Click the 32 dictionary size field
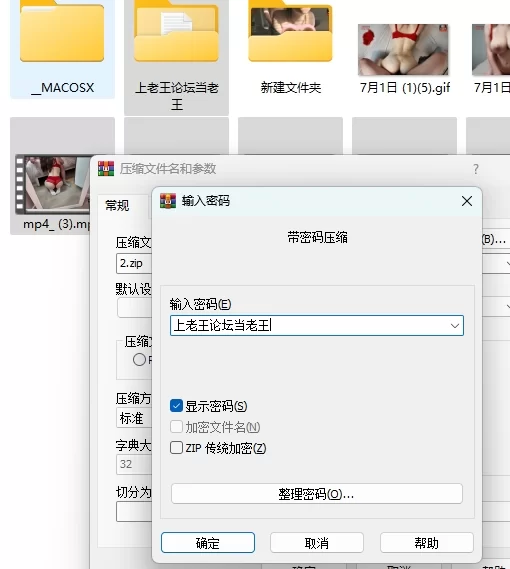The height and width of the screenshot is (569, 510). [x=134, y=464]
